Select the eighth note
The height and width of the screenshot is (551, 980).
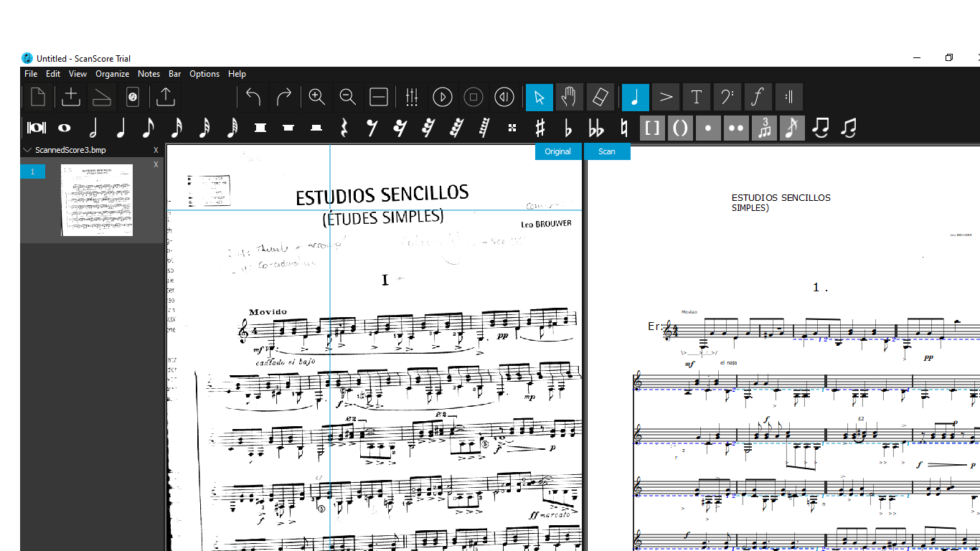(x=149, y=128)
